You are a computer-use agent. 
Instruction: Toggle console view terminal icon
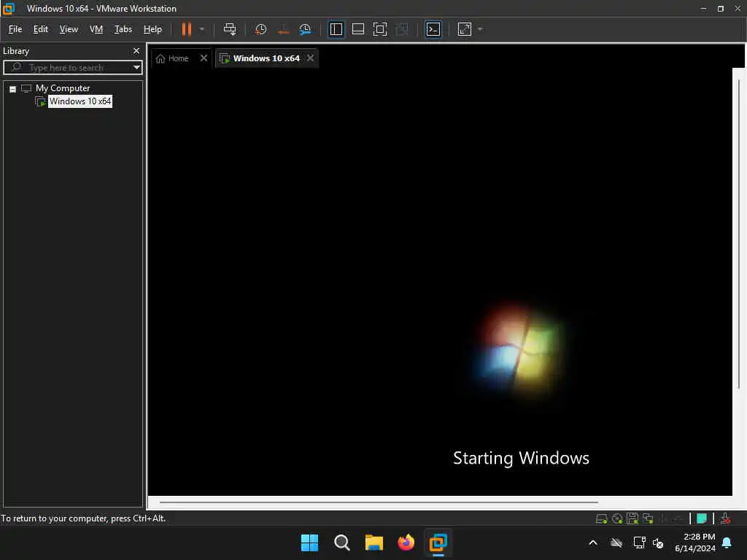click(433, 29)
